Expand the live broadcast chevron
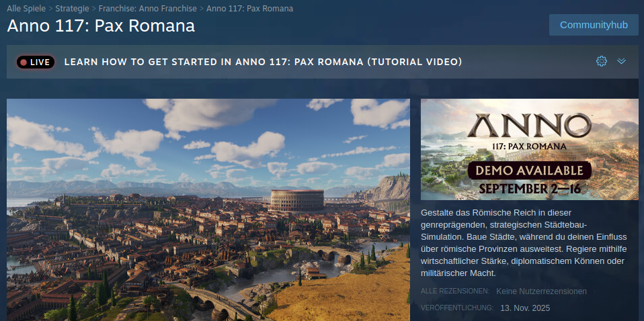The height and width of the screenshot is (321, 644). tap(621, 61)
